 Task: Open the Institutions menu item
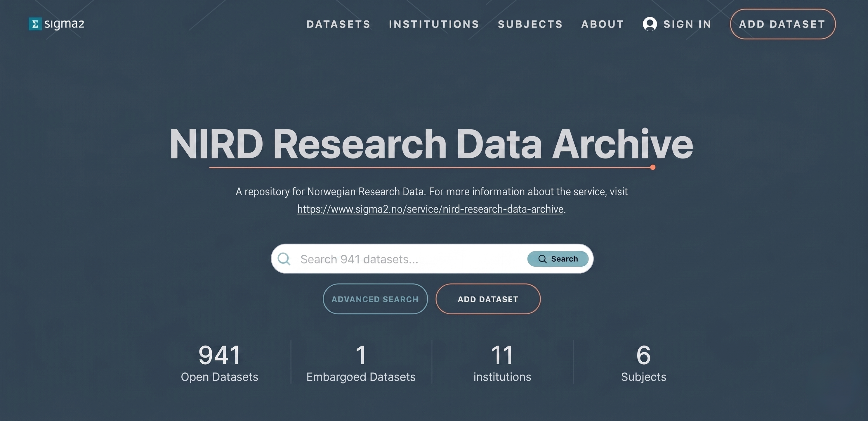coord(434,24)
